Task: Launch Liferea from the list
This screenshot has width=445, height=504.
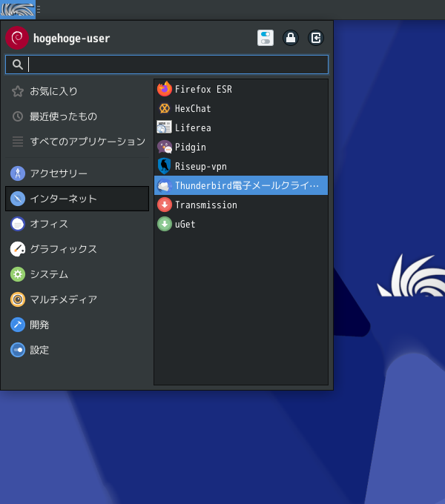Action: click(241, 127)
